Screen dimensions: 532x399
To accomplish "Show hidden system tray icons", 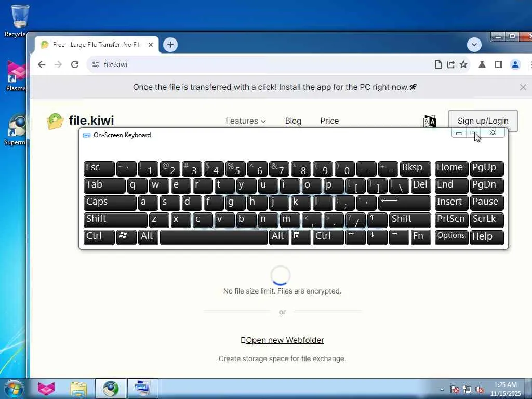I will (442, 390).
